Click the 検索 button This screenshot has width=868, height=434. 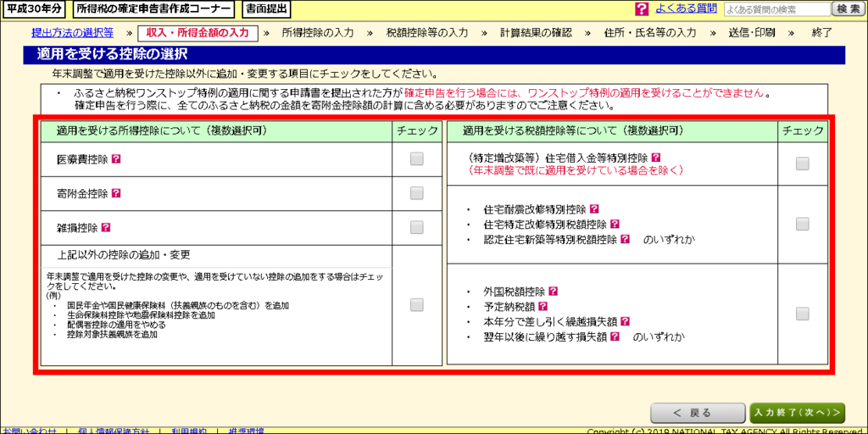[848, 8]
